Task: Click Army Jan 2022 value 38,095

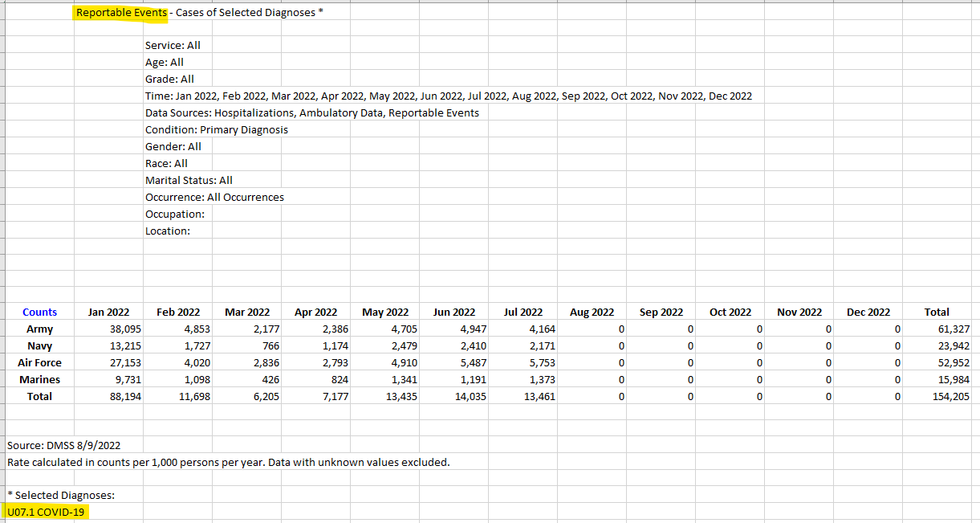Action: click(x=126, y=329)
